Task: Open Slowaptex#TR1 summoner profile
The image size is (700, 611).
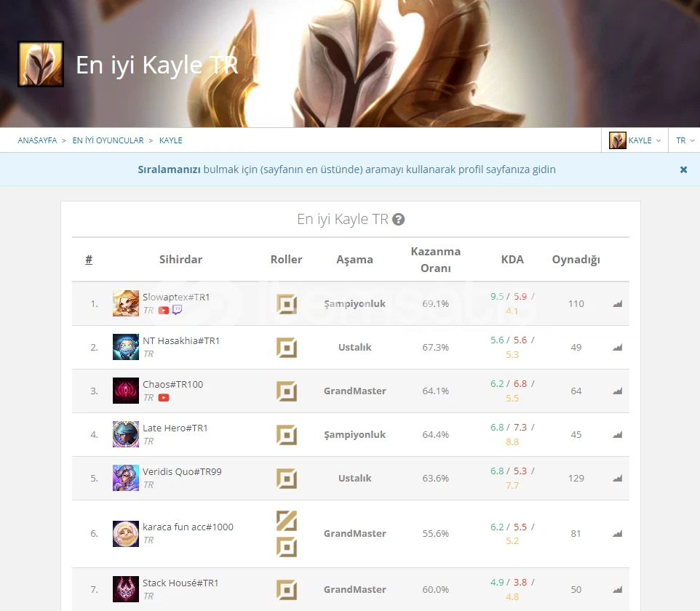Action: coord(176,297)
